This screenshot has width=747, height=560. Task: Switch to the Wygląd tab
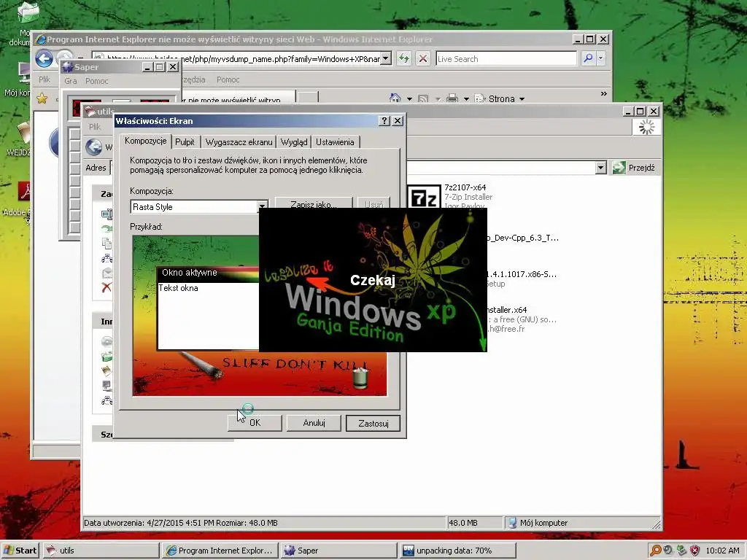pyautogui.click(x=294, y=142)
